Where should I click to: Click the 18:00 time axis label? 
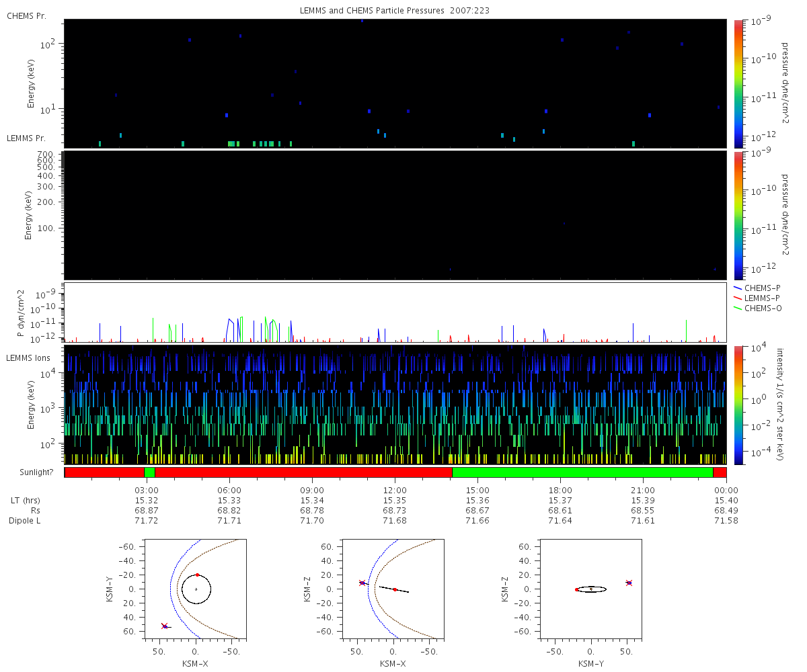click(x=560, y=490)
